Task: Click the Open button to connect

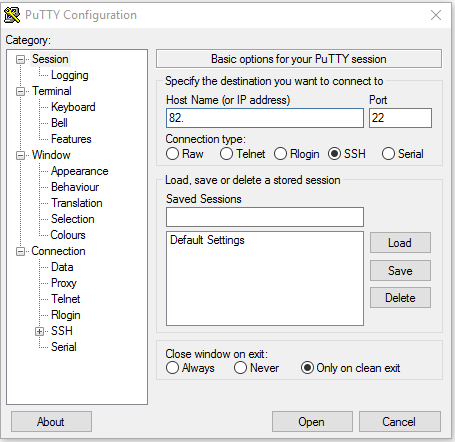Action: [312, 422]
